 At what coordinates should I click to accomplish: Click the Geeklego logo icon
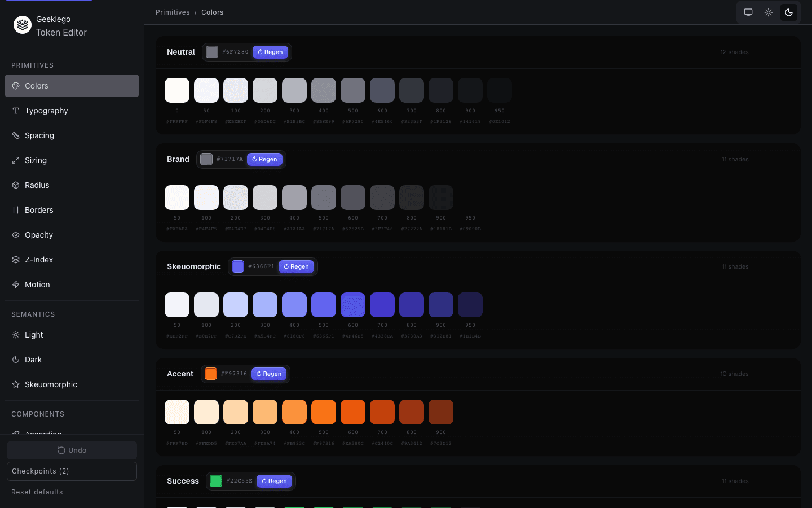pyautogui.click(x=23, y=25)
